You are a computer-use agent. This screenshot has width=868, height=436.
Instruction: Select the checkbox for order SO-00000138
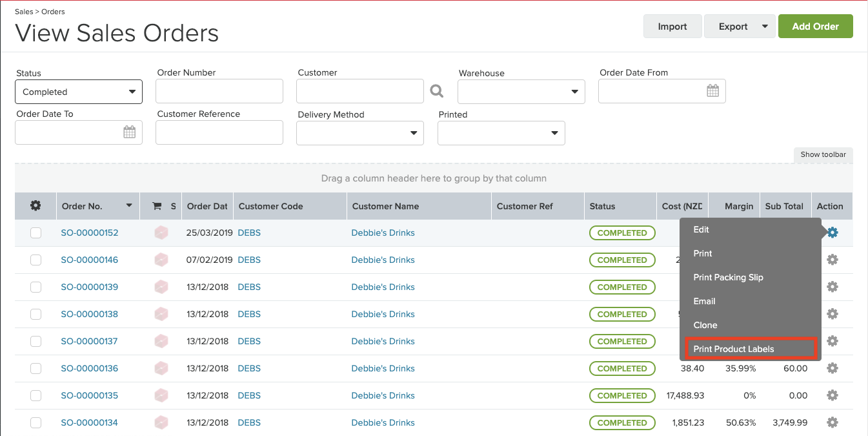pos(35,314)
